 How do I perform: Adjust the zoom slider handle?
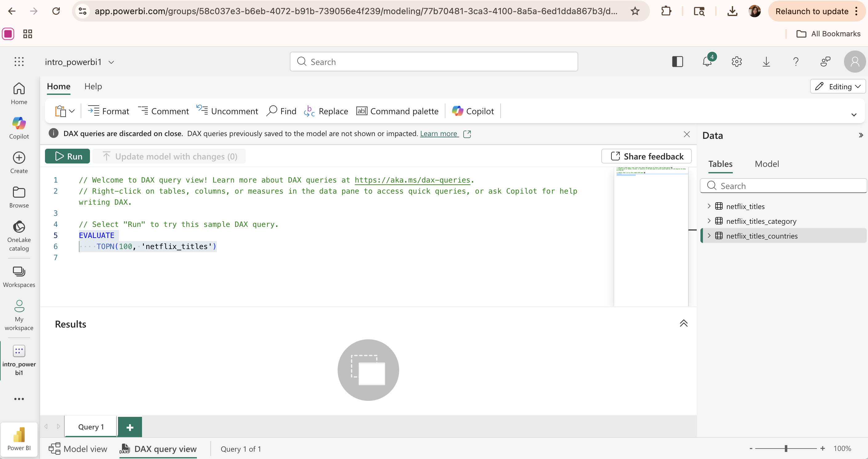coord(786,449)
